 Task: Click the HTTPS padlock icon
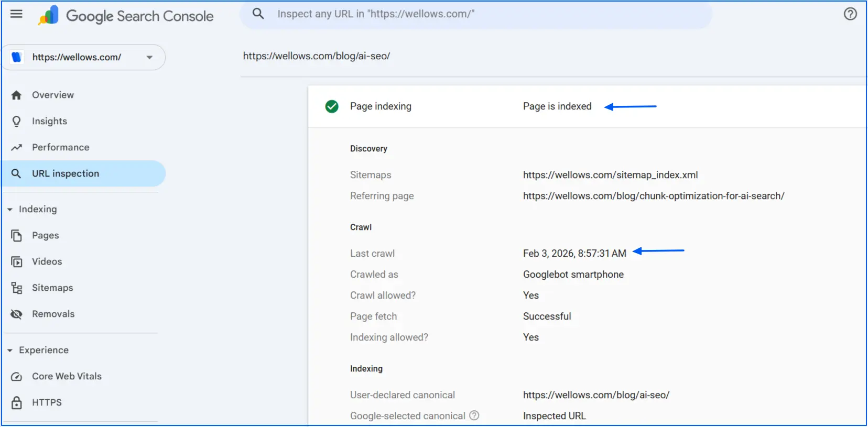click(17, 403)
